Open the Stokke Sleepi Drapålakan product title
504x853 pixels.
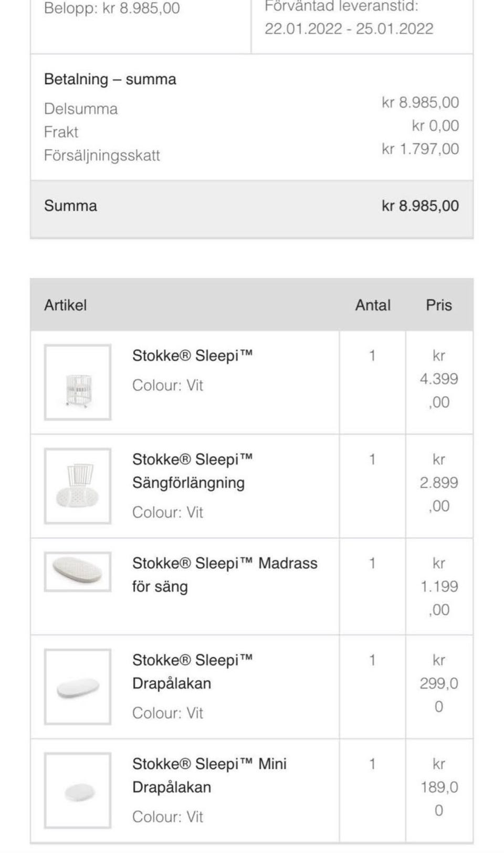[192, 671]
